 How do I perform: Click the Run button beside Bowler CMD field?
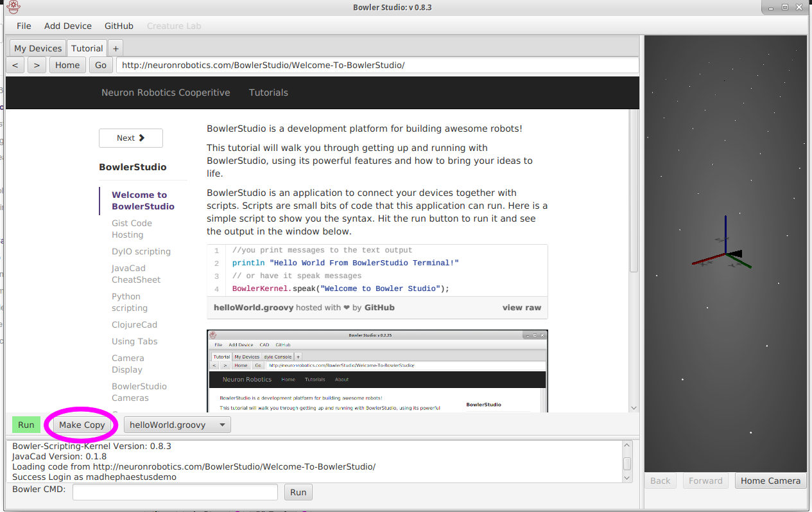point(298,492)
